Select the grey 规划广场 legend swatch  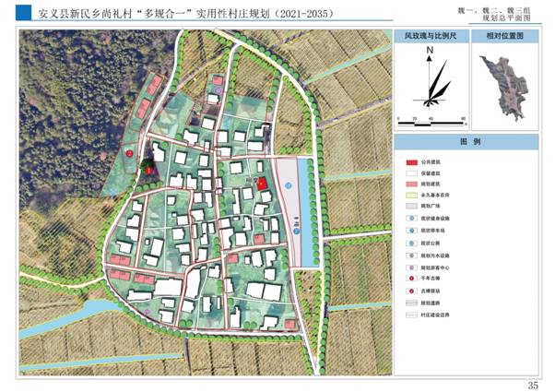412,206
